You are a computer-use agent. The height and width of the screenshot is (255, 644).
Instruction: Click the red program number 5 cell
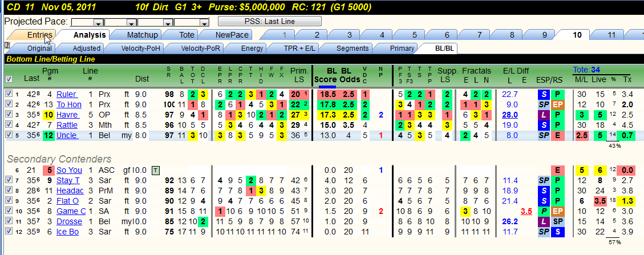[48, 170]
